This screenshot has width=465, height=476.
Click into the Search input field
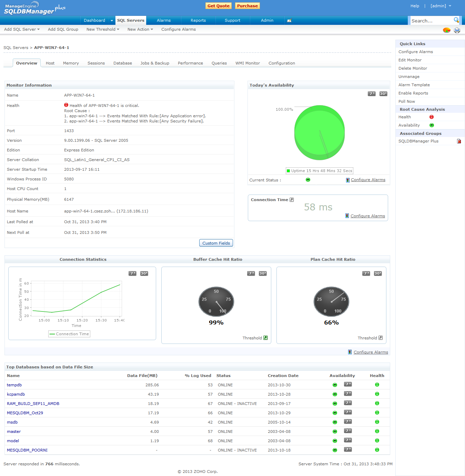click(x=431, y=21)
